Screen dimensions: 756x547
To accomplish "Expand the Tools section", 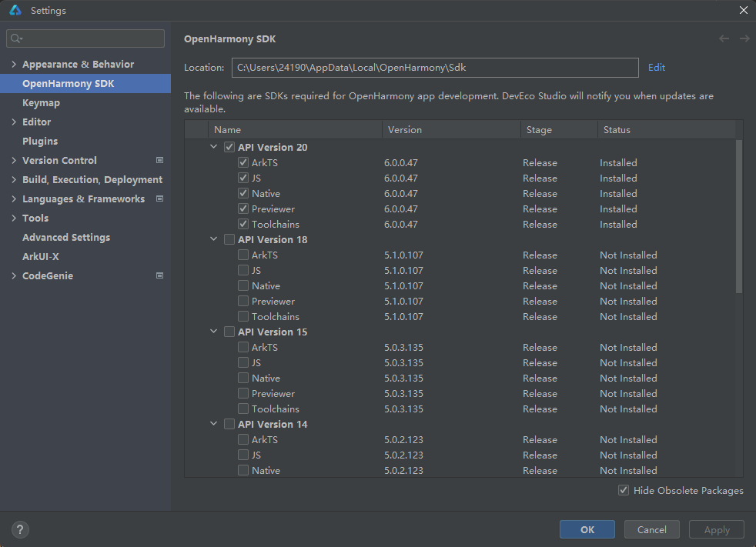I will click(14, 218).
